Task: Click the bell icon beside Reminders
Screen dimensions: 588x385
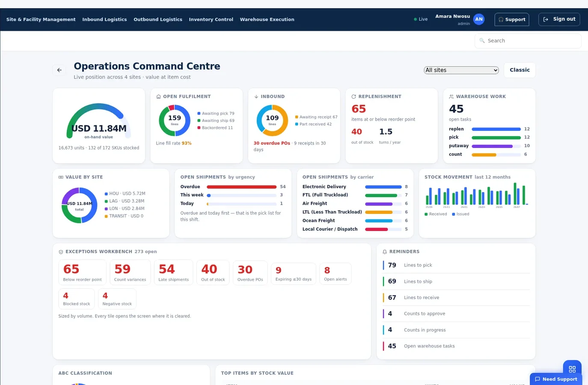Action: coord(385,252)
